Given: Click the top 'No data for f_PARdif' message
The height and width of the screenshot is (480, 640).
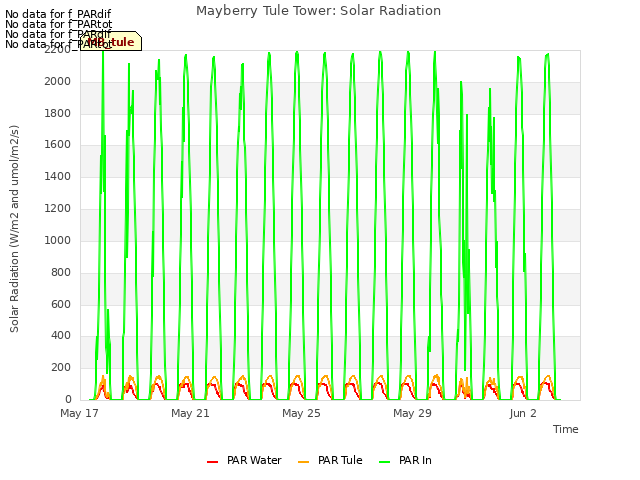Looking at the screenshot, I should [58, 15].
